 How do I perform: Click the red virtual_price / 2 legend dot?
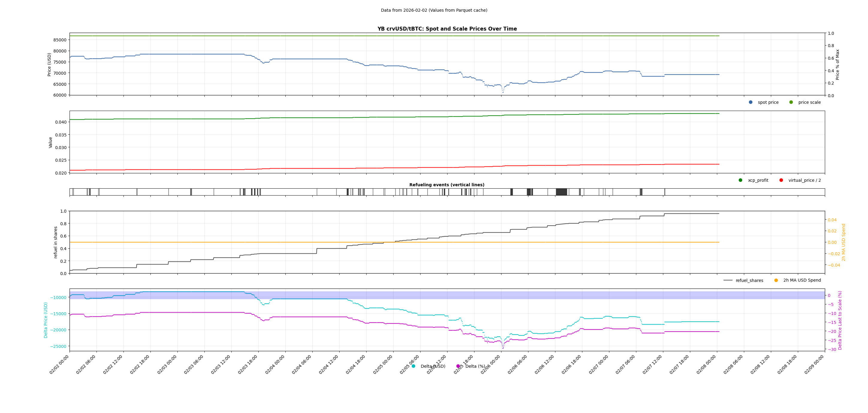(x=781, y=180)
